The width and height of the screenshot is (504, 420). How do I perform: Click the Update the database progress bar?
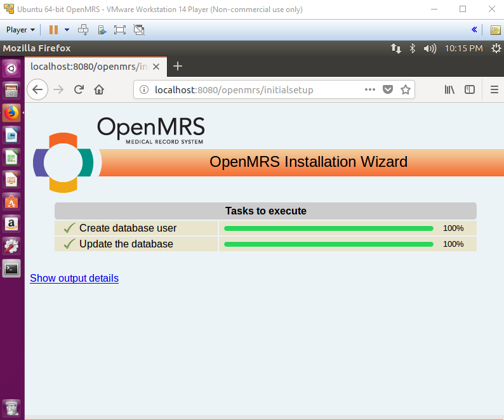329,244
